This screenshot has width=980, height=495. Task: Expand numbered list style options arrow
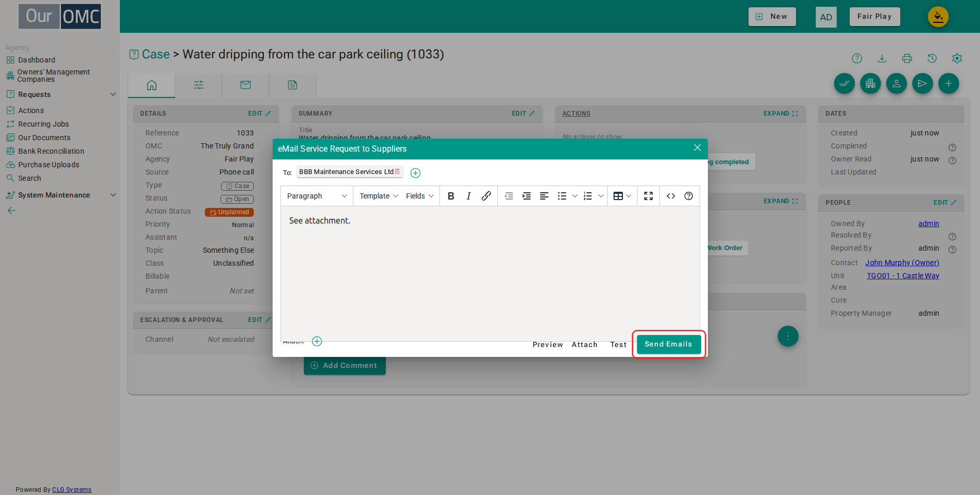601,196
